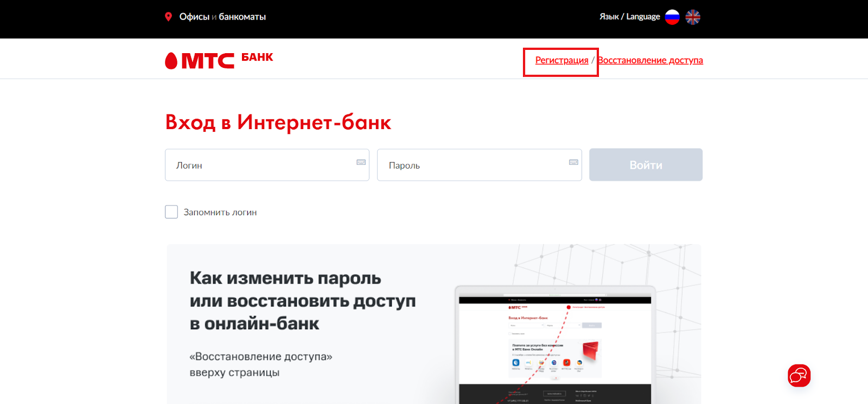Click the Как изменить пароль banner heading

click(303, 301)
